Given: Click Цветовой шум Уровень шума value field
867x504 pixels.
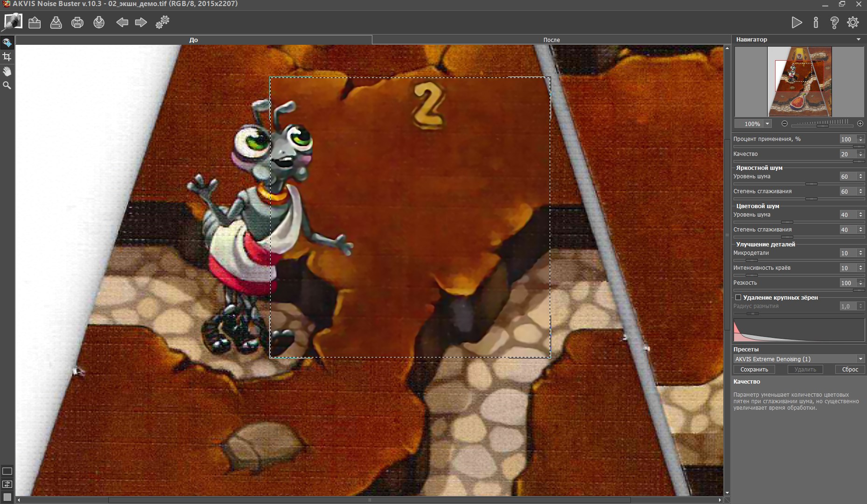Looking at the screenshot, I should tap(848, 215).
